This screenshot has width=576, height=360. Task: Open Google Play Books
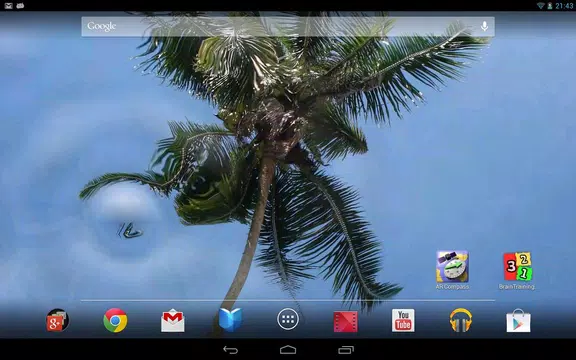coord(230,320)
